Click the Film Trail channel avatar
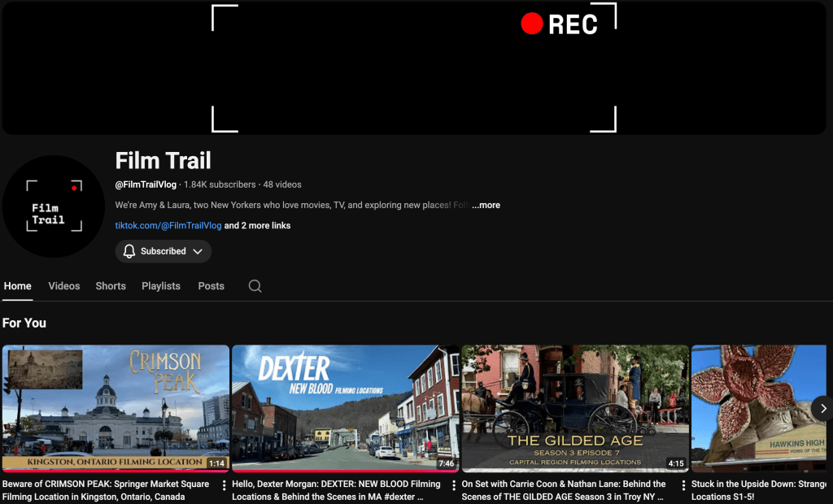The width and height of the screenshot is (833, 504). point(54,206)
